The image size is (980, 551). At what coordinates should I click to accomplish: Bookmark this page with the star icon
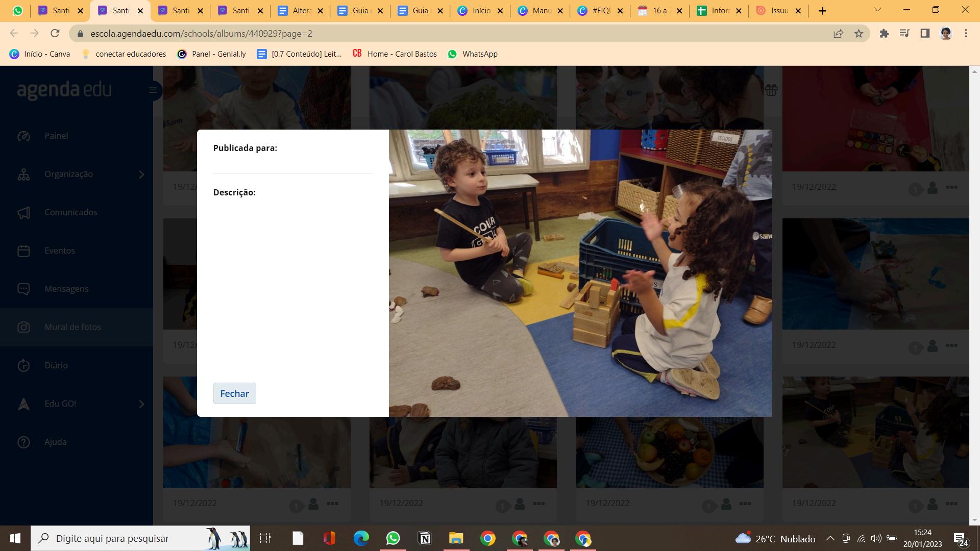[859, 34]
